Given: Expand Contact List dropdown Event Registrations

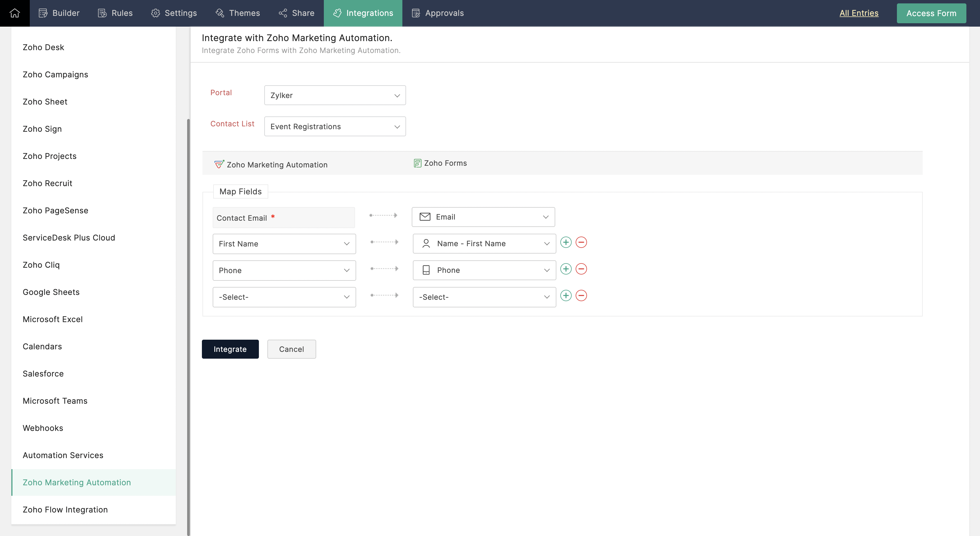Looking at the screenshot, I should click(x=335, y=127).
